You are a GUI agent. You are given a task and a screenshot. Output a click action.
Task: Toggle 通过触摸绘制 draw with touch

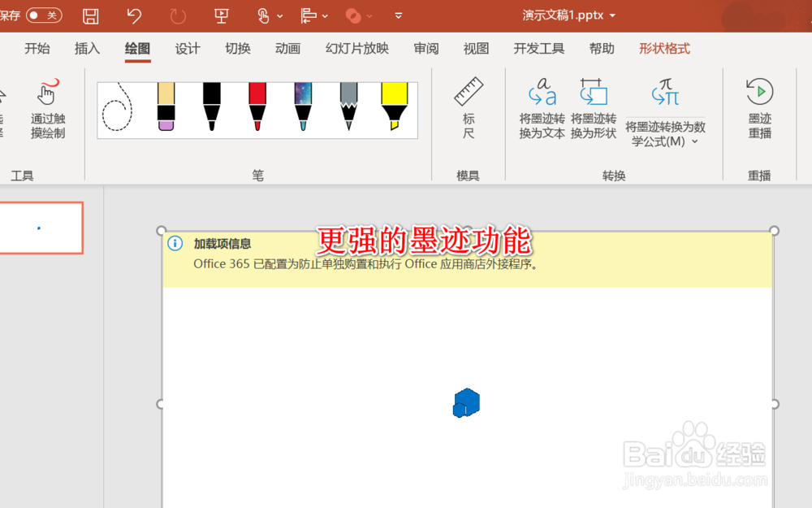click(48, 110)
